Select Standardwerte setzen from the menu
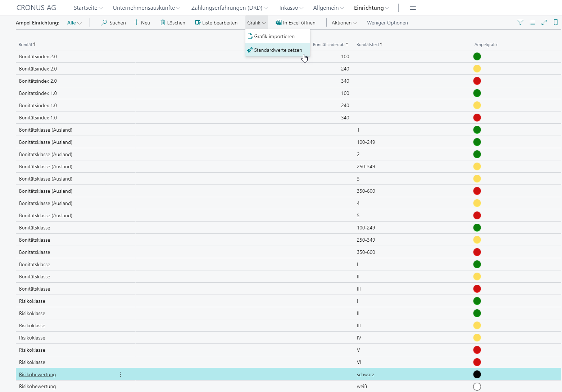 tap(278, 50)
